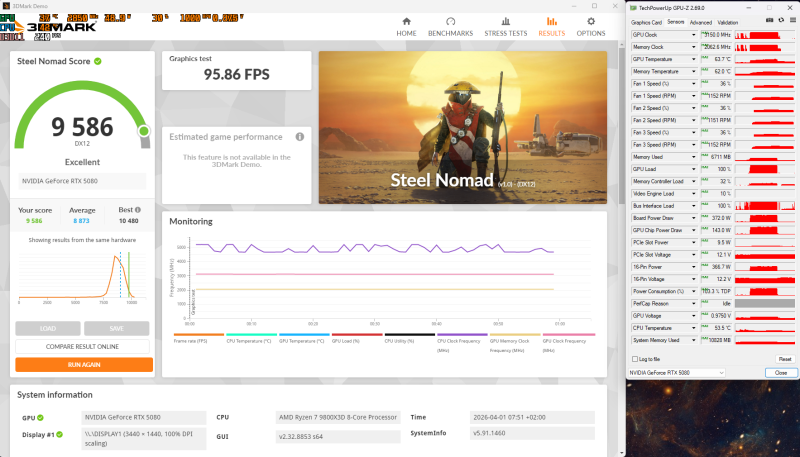Click the green MAX indicator on the GPU Clock row
This screenshot has height=457, width=800.
click(704, 33)
